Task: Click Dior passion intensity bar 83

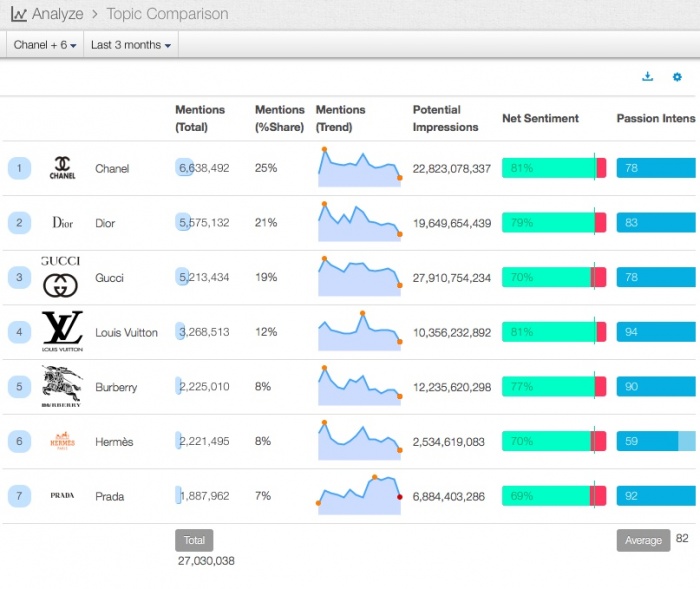Action: coord(656,222)
